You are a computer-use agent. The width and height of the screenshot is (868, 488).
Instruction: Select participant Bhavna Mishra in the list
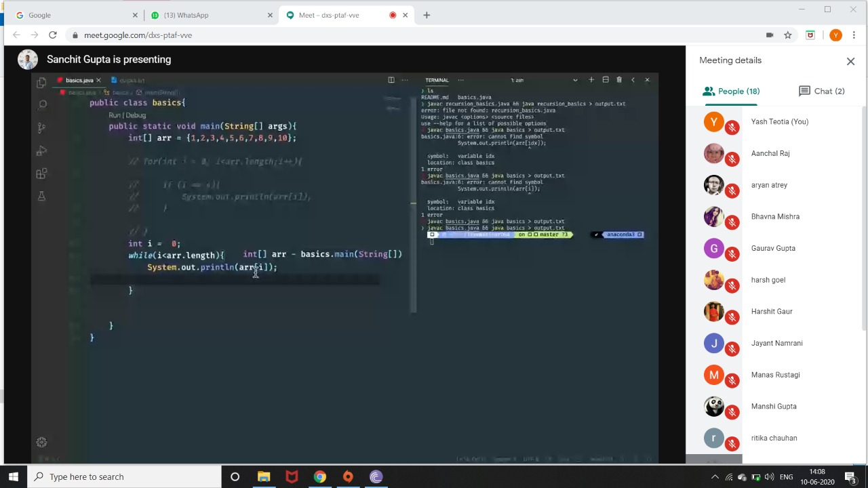[x=774, y=217]
